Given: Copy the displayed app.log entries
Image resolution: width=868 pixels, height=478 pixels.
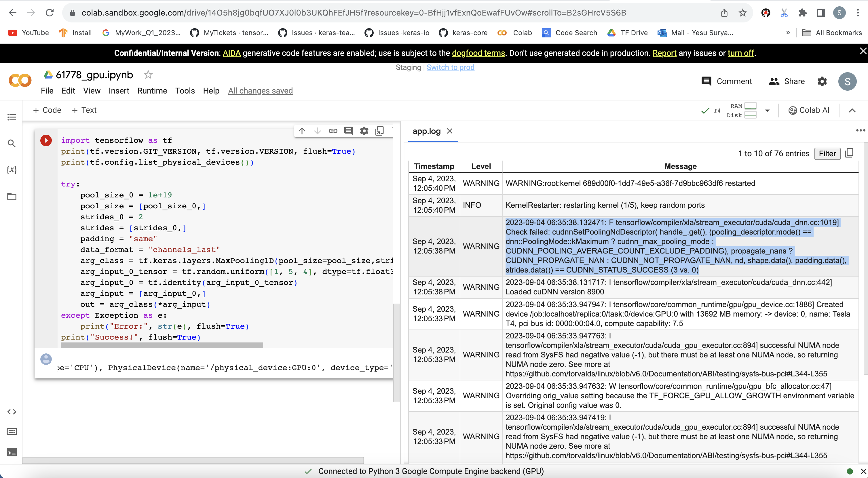Looking at the screenshot, I should (850, 153).
